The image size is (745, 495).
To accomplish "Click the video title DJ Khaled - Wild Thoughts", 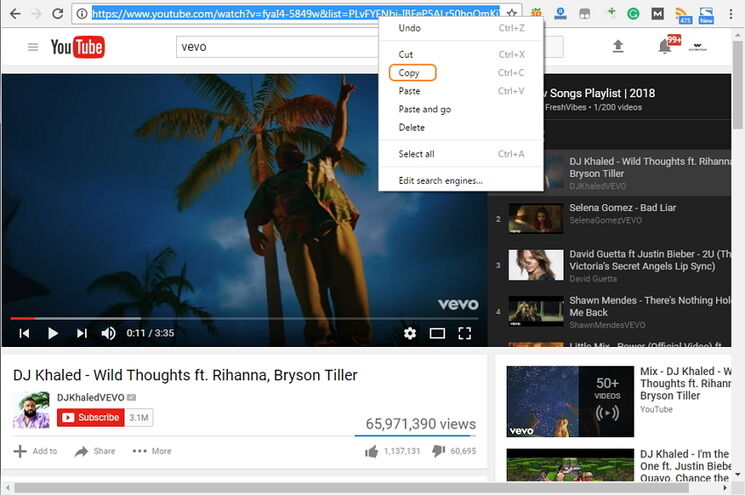I will 185,375.
